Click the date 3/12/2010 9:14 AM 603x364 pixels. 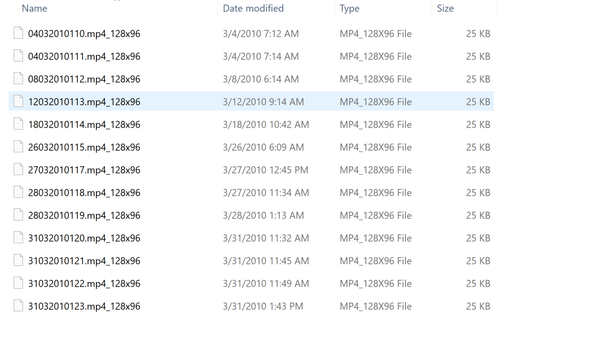[263, 102]
